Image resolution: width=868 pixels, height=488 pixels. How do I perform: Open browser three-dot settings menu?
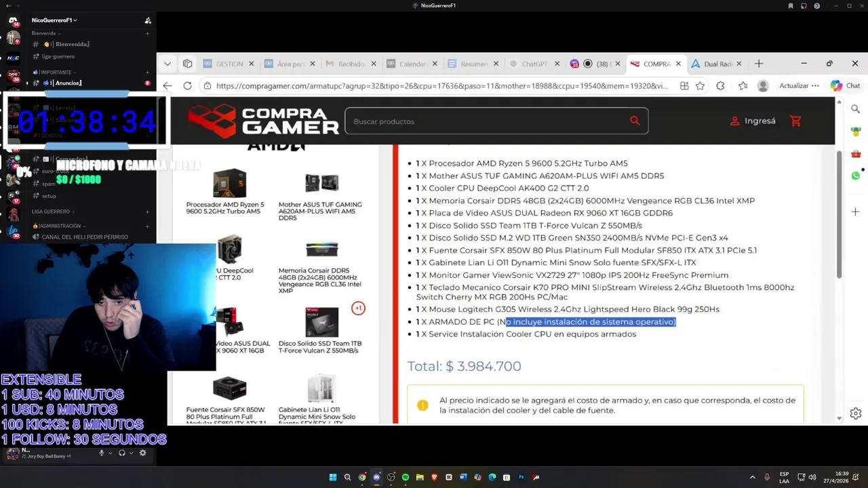(816, 86)
